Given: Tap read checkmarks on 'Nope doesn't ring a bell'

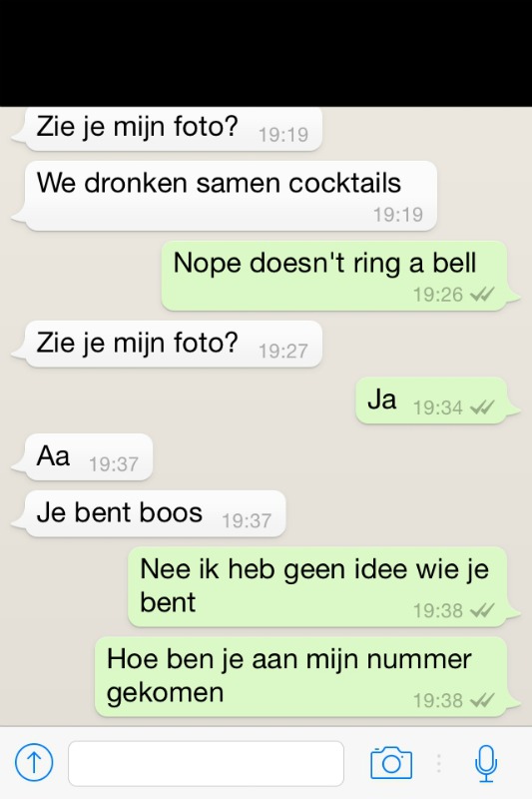Looking at the screenshot, I should pyautogui.click(x=482, y=294).
